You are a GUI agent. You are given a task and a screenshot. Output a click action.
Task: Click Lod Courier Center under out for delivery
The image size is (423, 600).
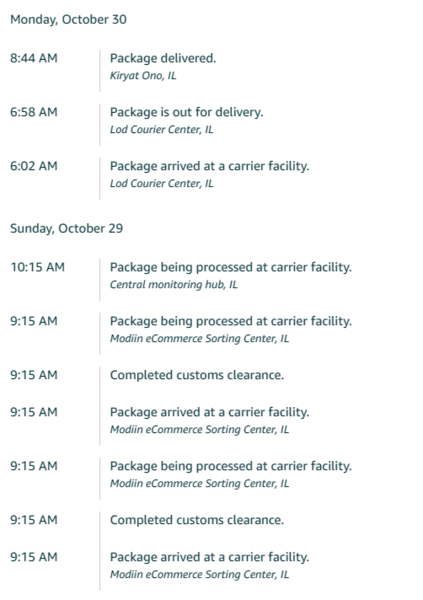pyautogui.click(x=162, y=129)
